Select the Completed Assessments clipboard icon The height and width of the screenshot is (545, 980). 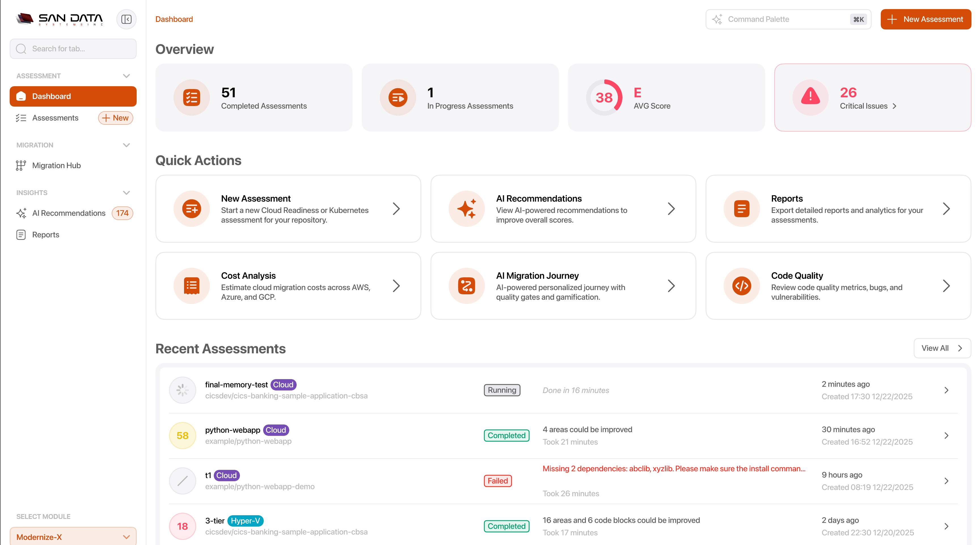pos(191,97)
